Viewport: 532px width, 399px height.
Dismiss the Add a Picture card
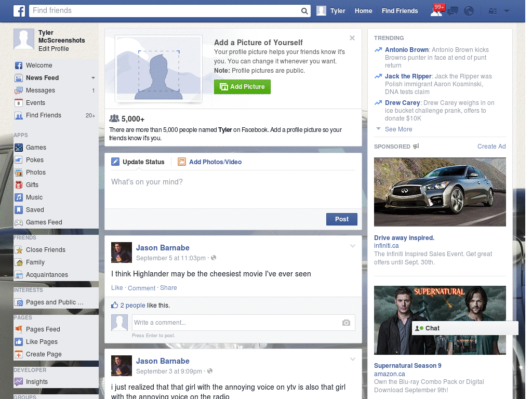[352, 38]
